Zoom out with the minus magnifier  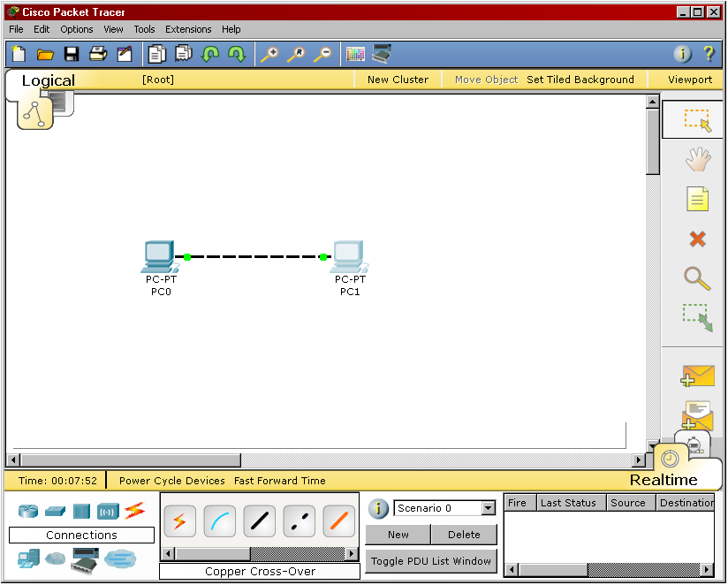[x=322, y=54]
